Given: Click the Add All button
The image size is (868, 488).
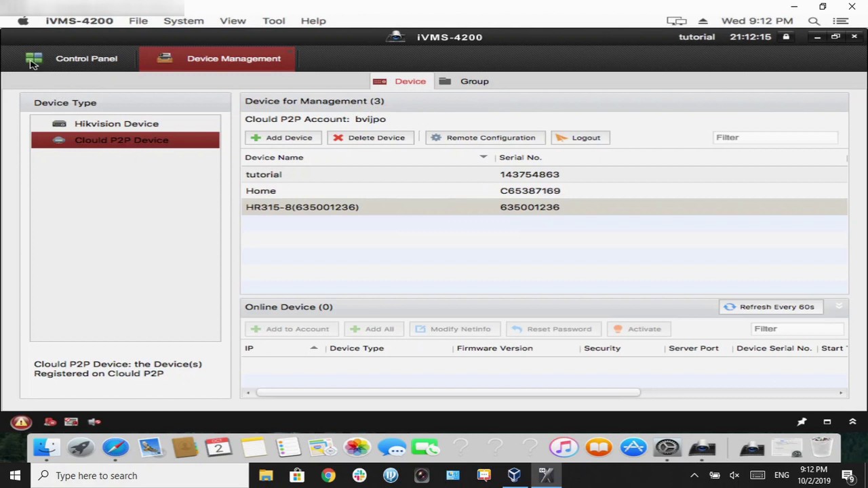Looking at the screenshot, I should 374,329.
